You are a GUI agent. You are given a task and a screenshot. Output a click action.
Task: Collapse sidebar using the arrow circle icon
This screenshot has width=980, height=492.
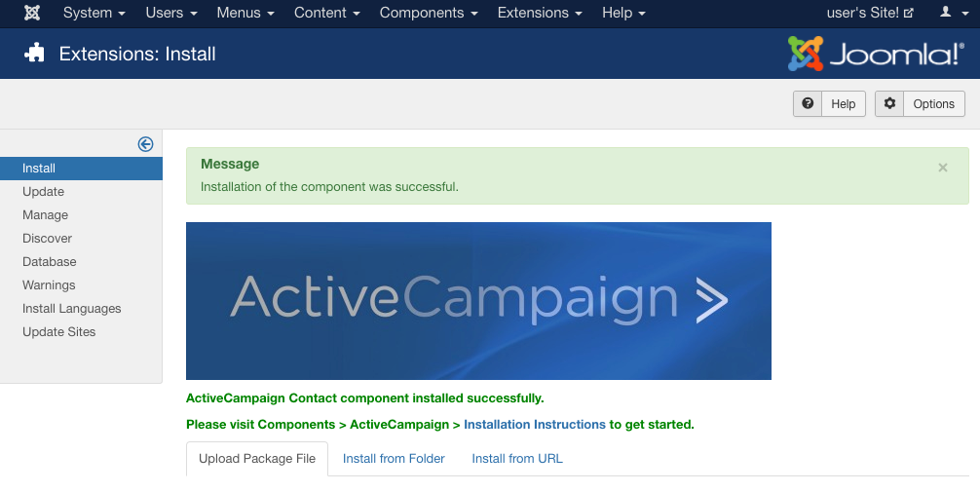click(145, 144)
